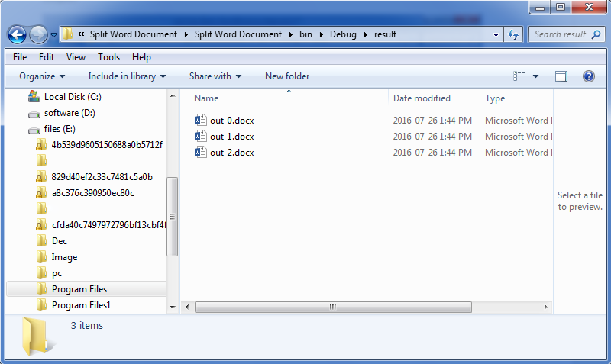Expand the arrow after the Debug breadcrumb
The image size is (611, 364).
click(366, 34)
